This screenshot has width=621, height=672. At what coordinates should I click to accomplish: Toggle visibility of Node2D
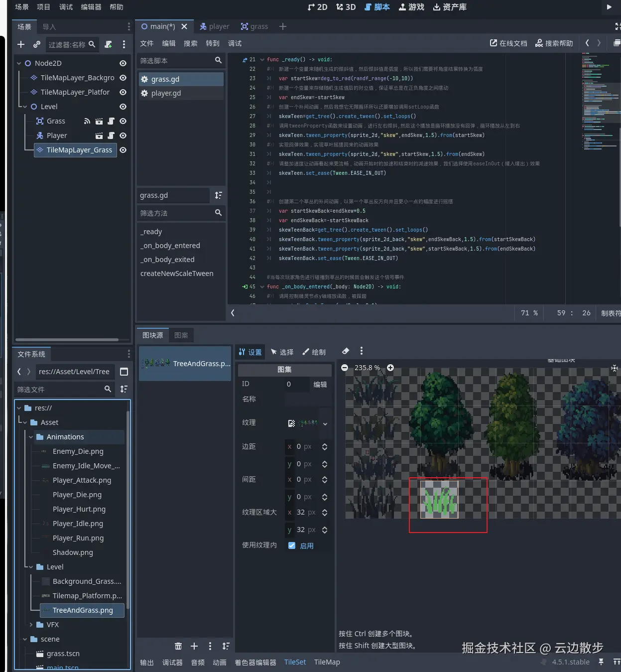coord(123,63)
